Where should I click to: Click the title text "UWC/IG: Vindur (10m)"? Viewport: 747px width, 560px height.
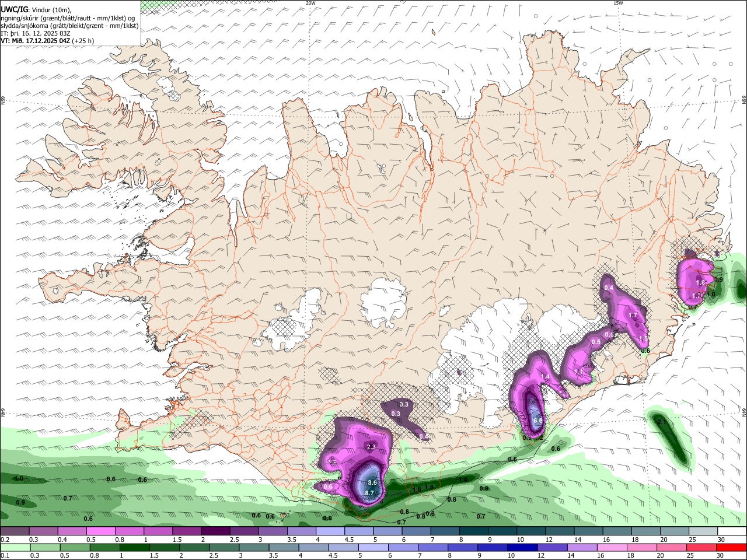[x=36, y=9]
